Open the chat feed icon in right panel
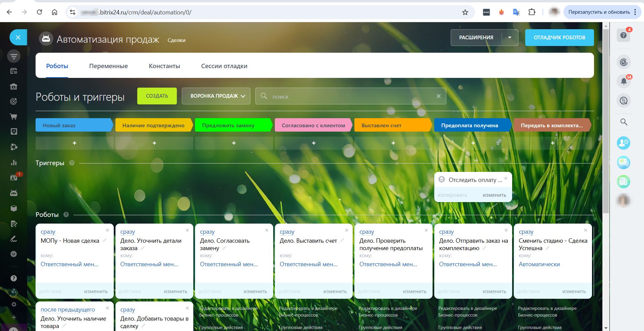The height and width of the screenshot is (331, 644). click(x=624, y=100)
